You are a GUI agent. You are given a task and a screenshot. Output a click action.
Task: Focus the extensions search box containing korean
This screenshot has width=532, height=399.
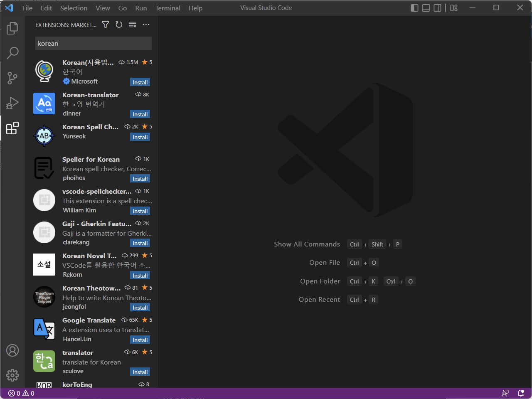[94, 43]
